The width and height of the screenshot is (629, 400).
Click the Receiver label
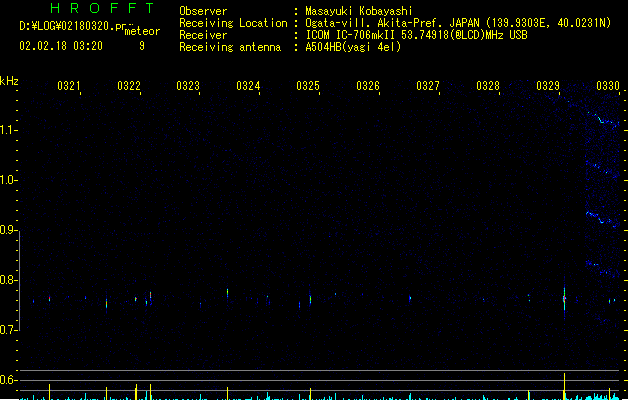203,35
